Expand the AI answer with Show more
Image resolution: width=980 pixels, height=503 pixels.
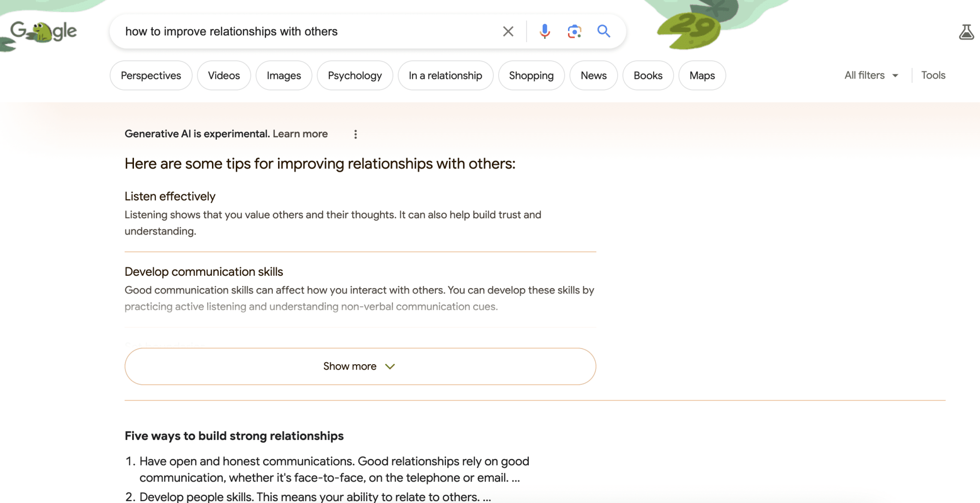(x=360, y=366)
